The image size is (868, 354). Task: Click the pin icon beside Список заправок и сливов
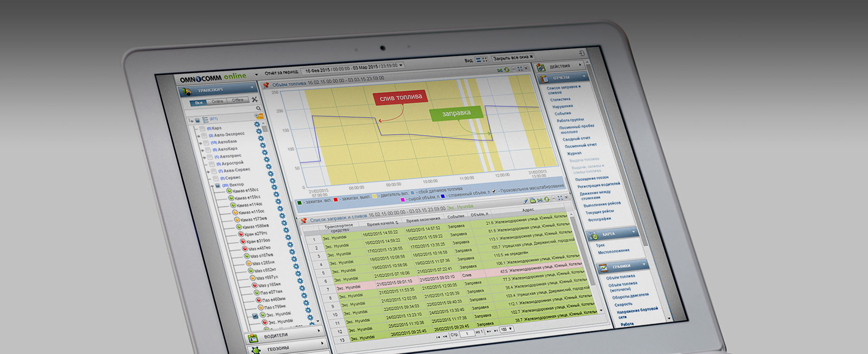coord(304,220)
